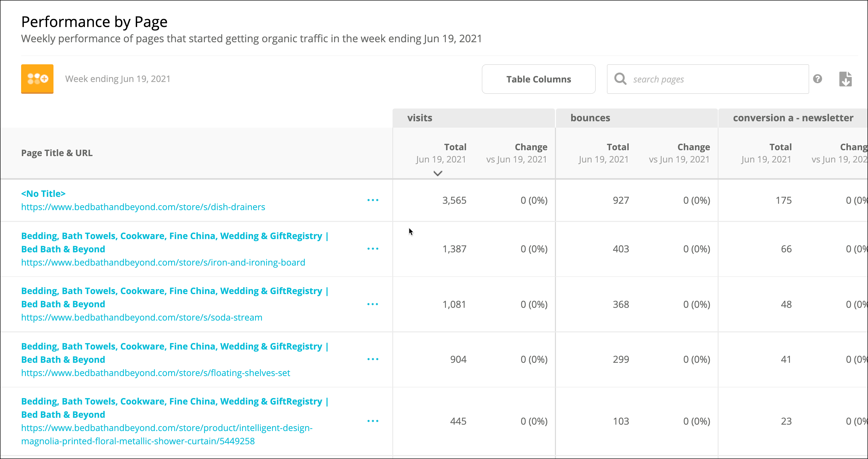The height and width of the screenshot is (459, 868).
Task: Open the dish-drainers URL link
Action: click(x=143, y=207)
